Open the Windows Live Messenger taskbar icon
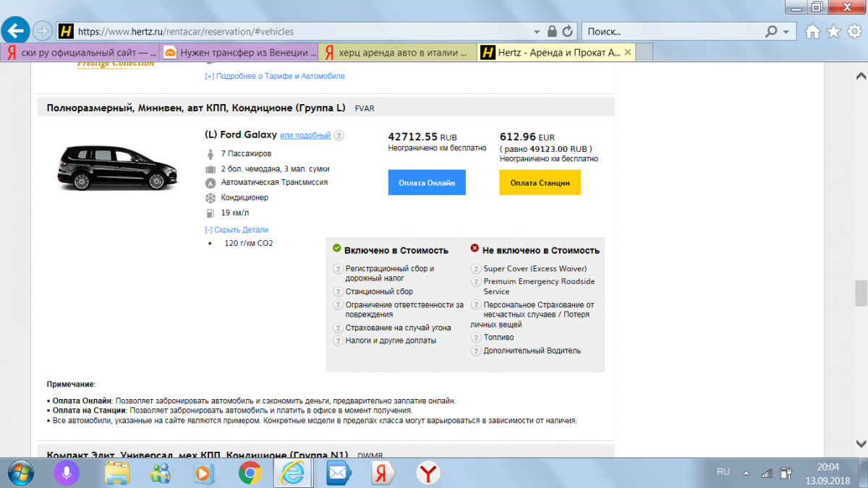The image size is (868, 488). pos(161,473)
